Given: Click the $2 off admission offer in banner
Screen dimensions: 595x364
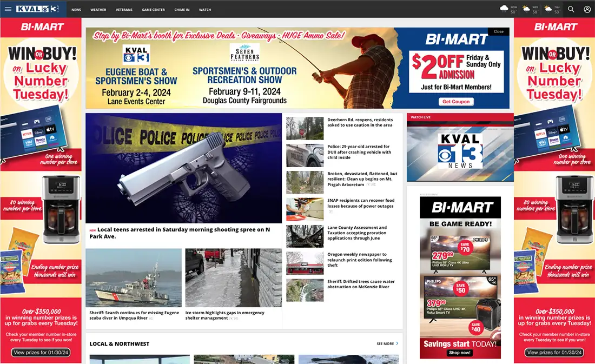Looking at the screenshot, I should coord(456,71).
